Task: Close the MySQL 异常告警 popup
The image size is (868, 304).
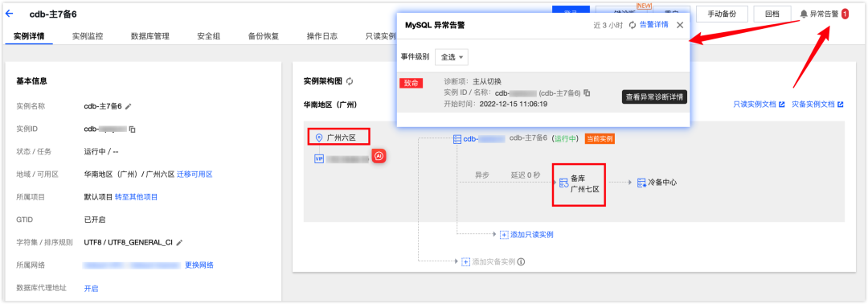Action: [x=680, y=25]
